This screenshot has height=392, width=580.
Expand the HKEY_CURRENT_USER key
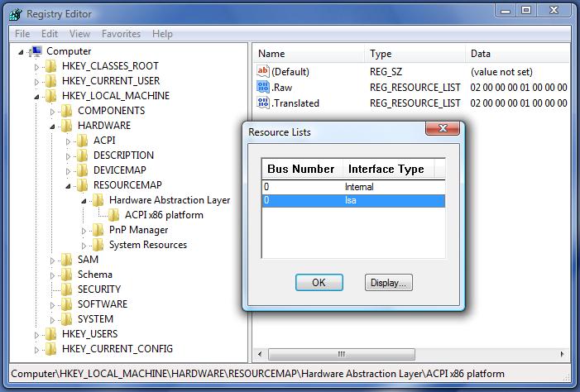point(36,82)
